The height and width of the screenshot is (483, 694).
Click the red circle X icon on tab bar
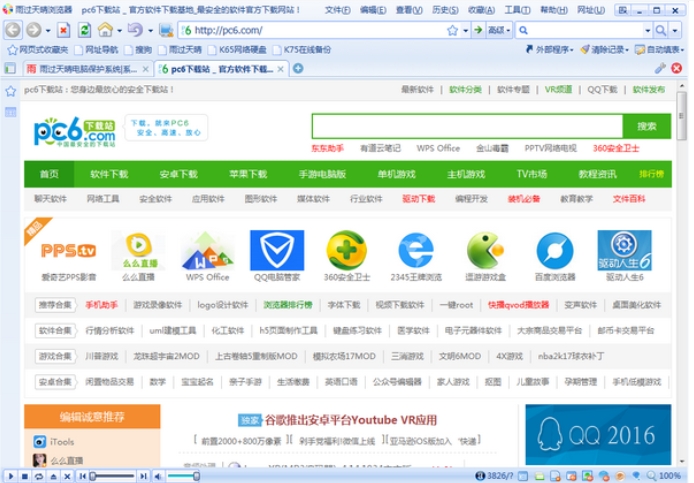click(677, 68)
